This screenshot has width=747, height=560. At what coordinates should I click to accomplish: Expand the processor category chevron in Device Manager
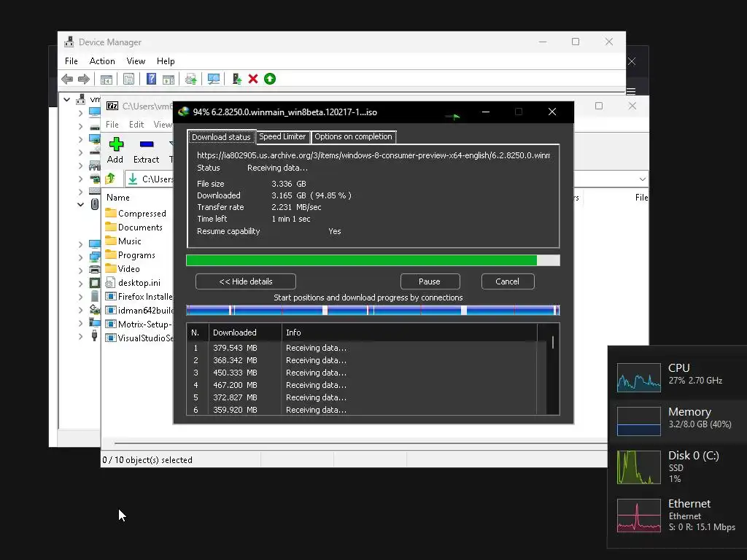(80, 284)
